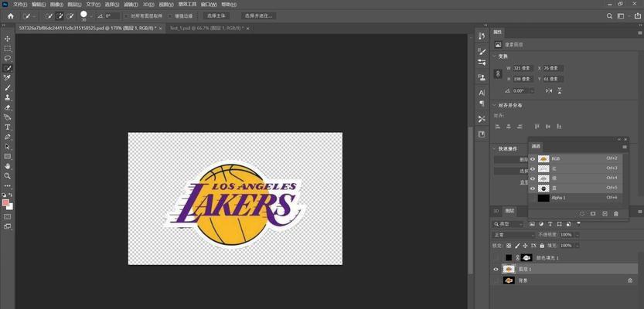The height and width of the screenshot is (309, 644).
Task: Toggle Sample All Layers checkbox
Action: [x=127, y=16]
